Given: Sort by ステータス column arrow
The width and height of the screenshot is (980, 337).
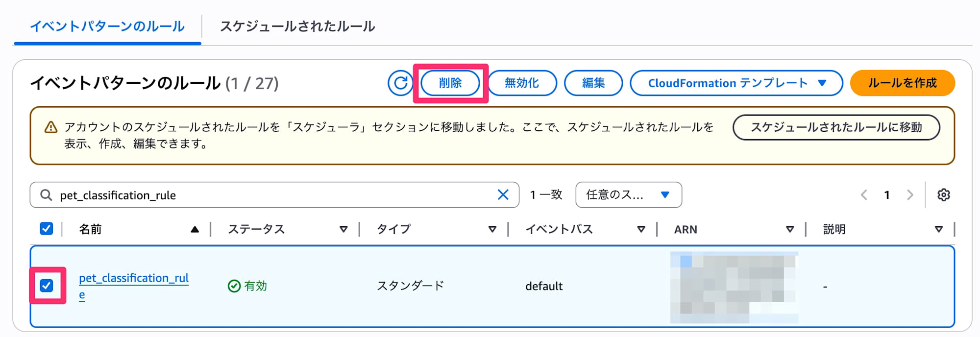Looking at the screenshot, I should 343,229.
